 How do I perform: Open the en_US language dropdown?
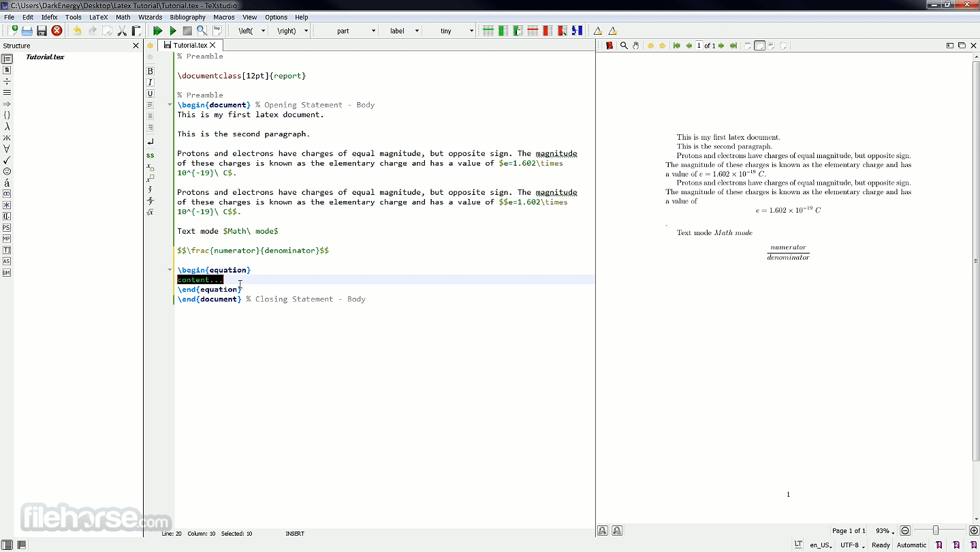821,545
